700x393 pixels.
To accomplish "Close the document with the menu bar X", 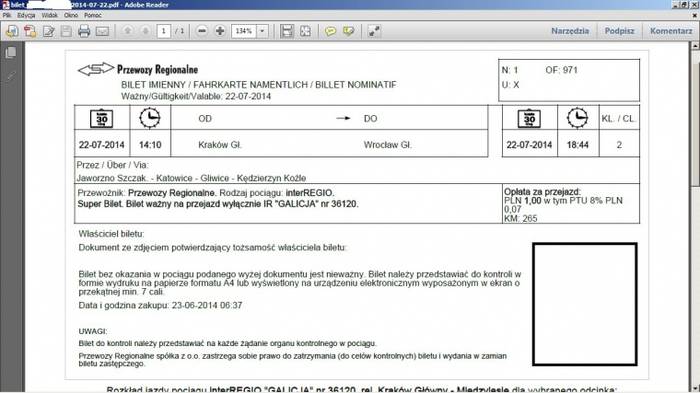I will click(695, 15).
